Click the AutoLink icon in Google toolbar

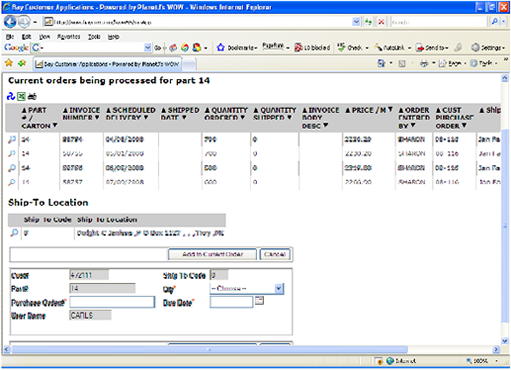point(378,48)
